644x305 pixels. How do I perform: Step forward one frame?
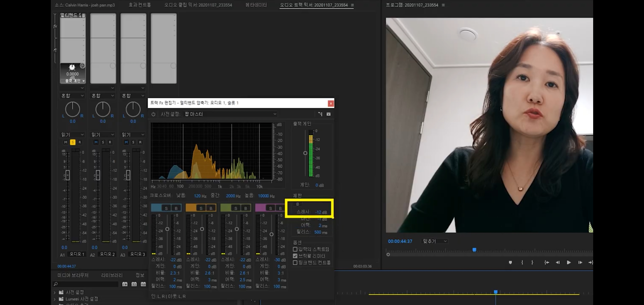580,262
